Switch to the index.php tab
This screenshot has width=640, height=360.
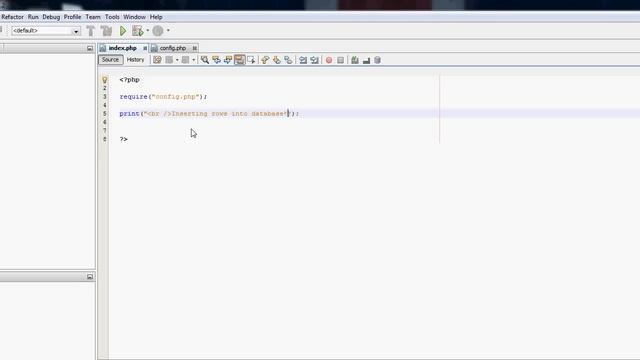pyautogui.click(x=122, y=48)
